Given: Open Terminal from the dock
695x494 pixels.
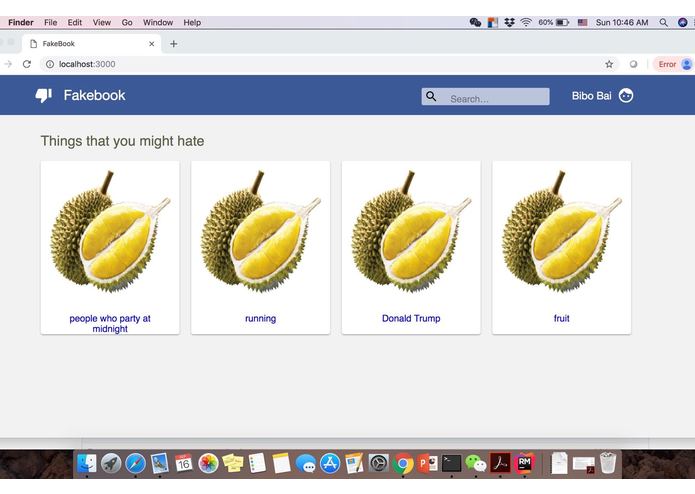Looking at the screenshot, I should click(451, 463).
